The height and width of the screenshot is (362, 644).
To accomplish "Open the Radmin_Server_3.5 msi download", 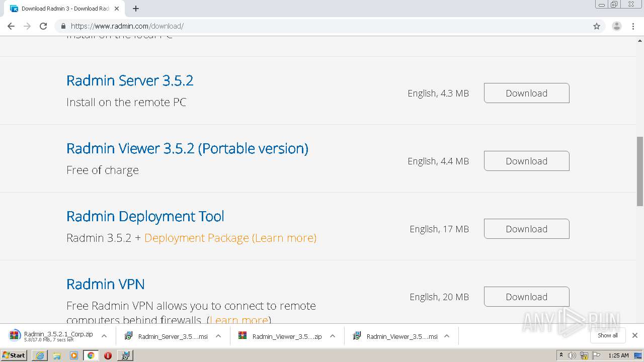I will coord(166,336).
